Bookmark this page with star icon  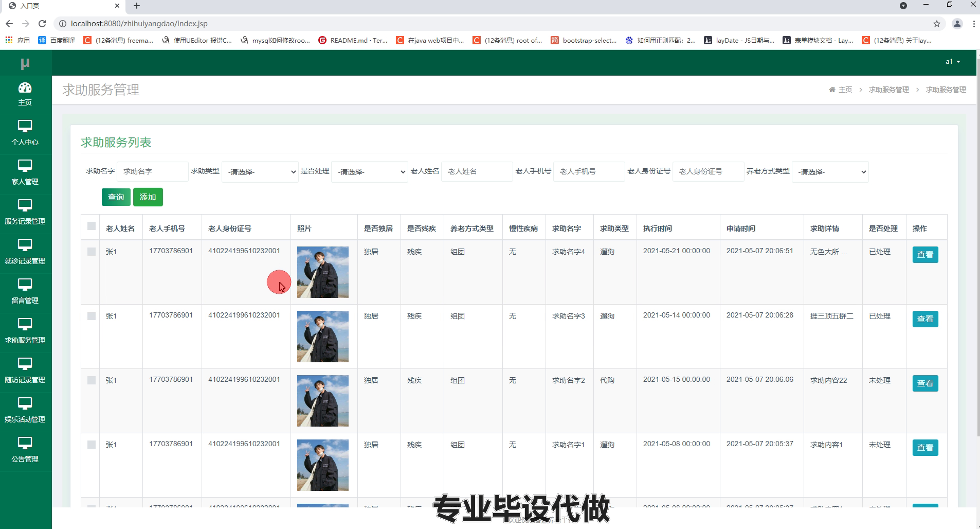click(x=937, y=24)
